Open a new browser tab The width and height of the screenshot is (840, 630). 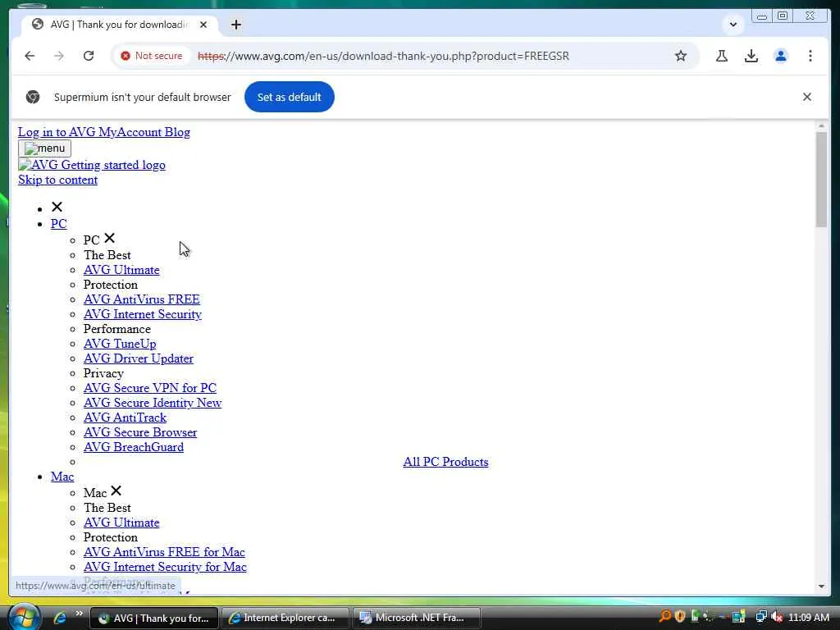pyautogui.click(x=236, y=25)
